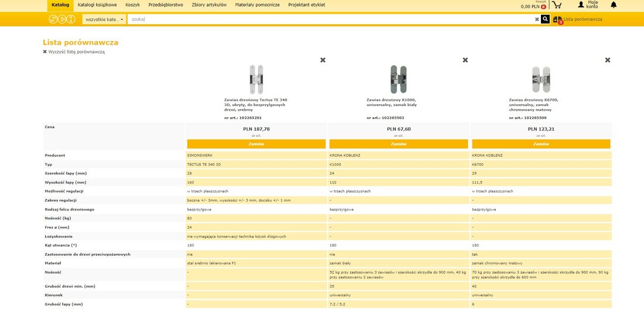Open the Moje konto user icon
The height and width of the screenshot is (310, 644).
click(x=581, y=5)
